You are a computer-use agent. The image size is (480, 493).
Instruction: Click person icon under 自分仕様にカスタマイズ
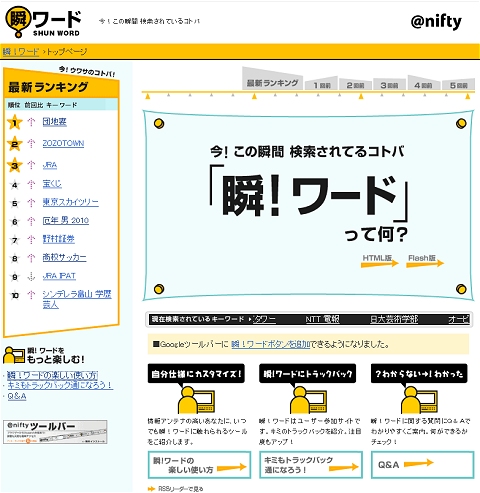coord(196,400)
